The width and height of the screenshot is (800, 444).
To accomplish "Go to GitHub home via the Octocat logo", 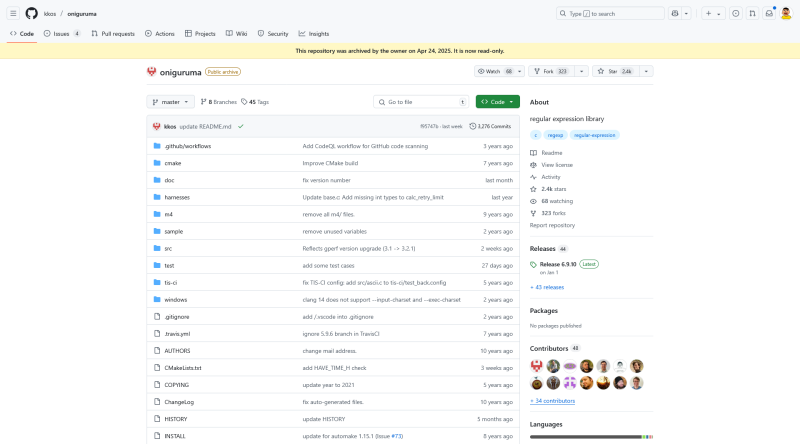I will [32, 14].
